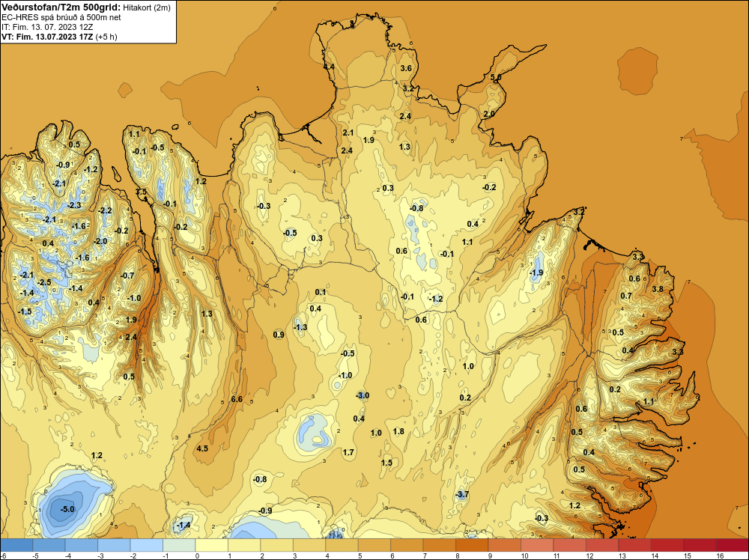Select the legend swatch between 8 and 9
The width and height of the screenshot is (749, 560).
pos(472,545)
